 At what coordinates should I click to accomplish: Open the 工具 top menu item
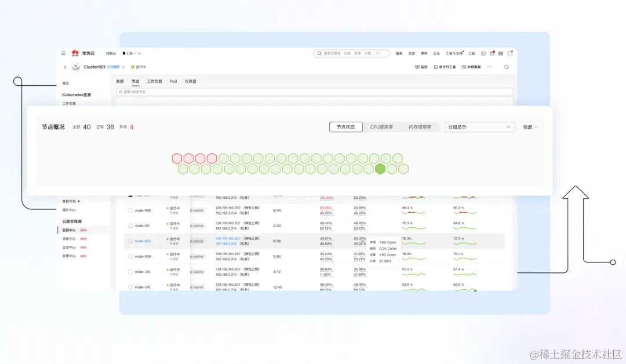[471, 53]
